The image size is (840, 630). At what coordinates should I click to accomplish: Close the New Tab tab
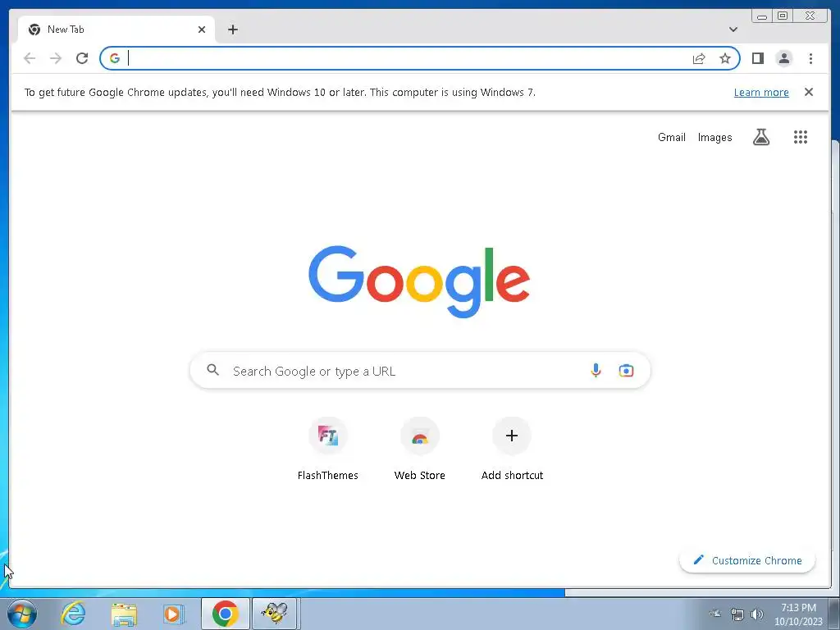pyautogui.click(x=202, y=30)
